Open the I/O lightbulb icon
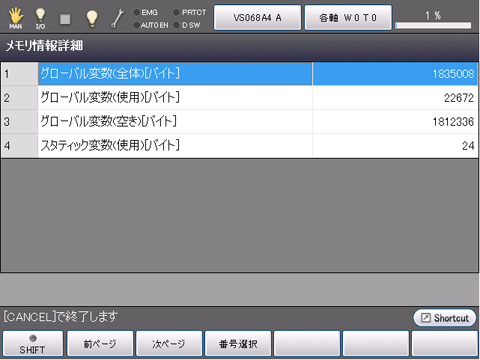The image size is (480, 360). point(40,18)
